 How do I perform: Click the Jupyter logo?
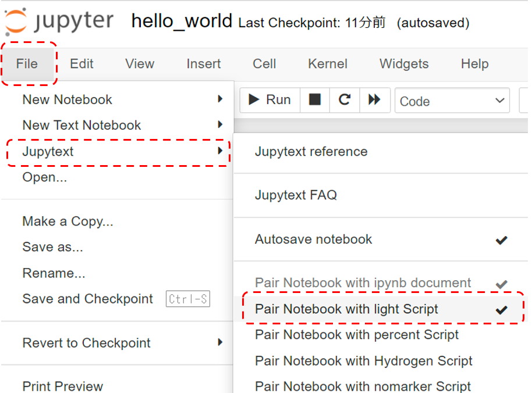coord(59,21)
